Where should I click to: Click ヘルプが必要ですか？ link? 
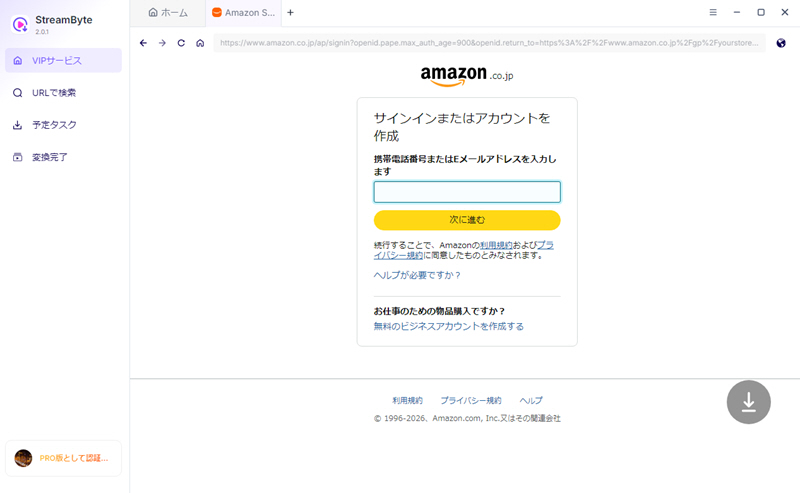click(417, 275)
